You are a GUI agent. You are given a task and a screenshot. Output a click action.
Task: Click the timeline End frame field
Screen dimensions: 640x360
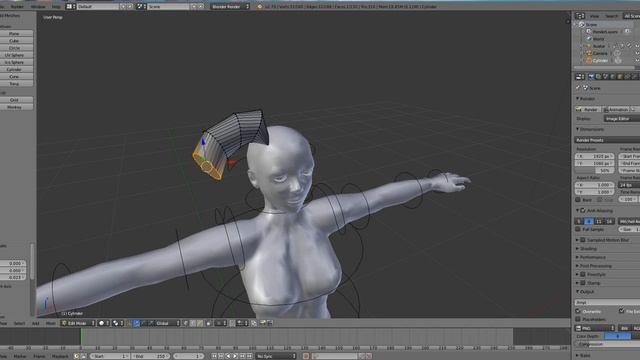point(151,356)
